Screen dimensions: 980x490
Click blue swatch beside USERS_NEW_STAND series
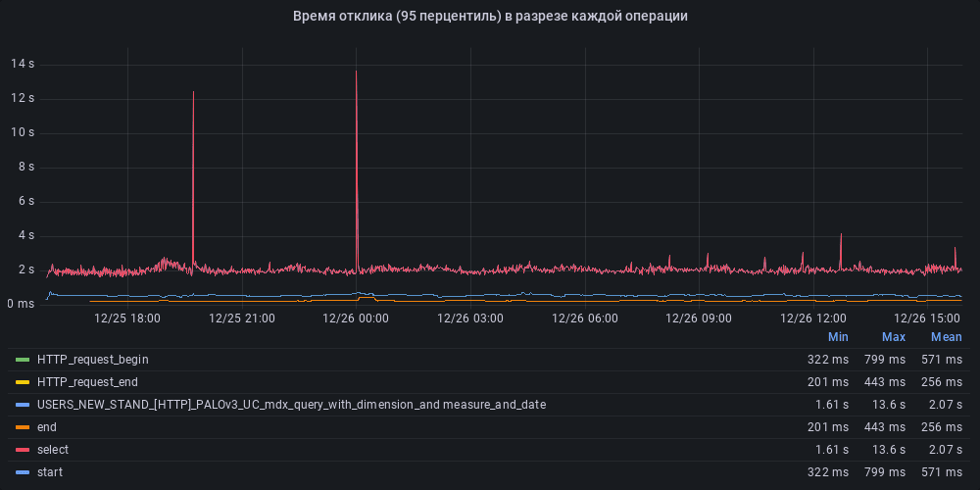pos(23,405)
